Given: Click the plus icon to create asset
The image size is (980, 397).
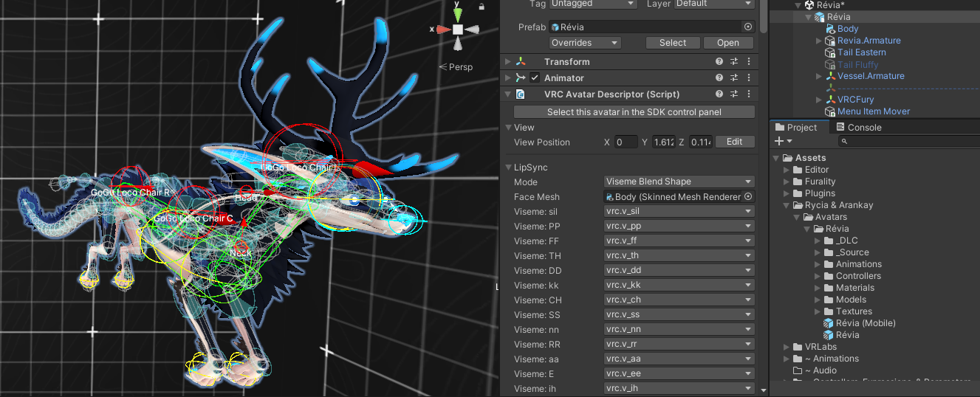Looking at the screenshot, I should click(x=778, y=141).
